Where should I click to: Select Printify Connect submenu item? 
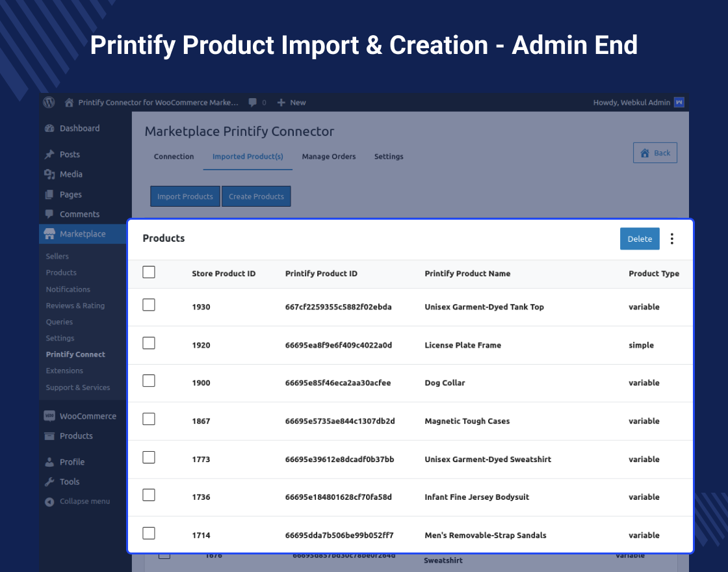[x=75, y=354]
